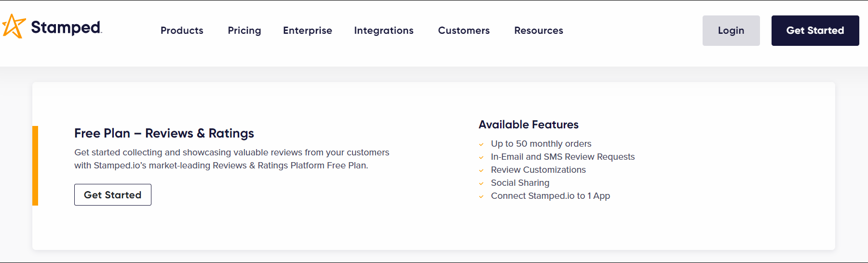Expand the Resources menu
The image size is (868, 263).
[539, 30]
